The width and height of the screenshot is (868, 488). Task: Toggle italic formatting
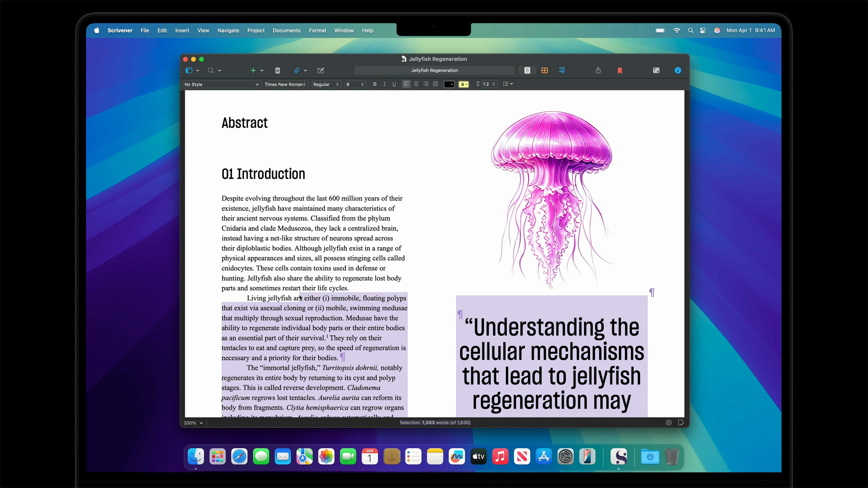[385, 84]
